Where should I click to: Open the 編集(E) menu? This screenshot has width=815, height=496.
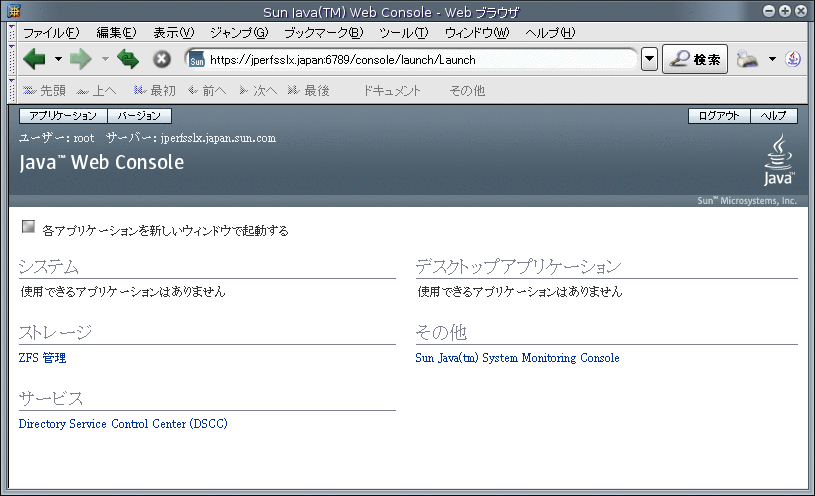click(x=116, y=33)
